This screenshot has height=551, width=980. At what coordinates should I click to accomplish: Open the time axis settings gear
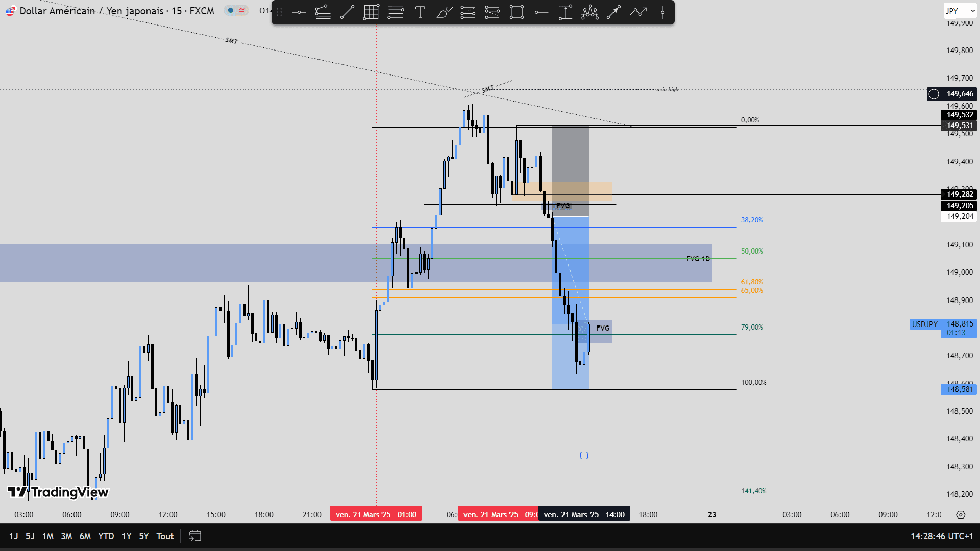[x=961, y=515]
